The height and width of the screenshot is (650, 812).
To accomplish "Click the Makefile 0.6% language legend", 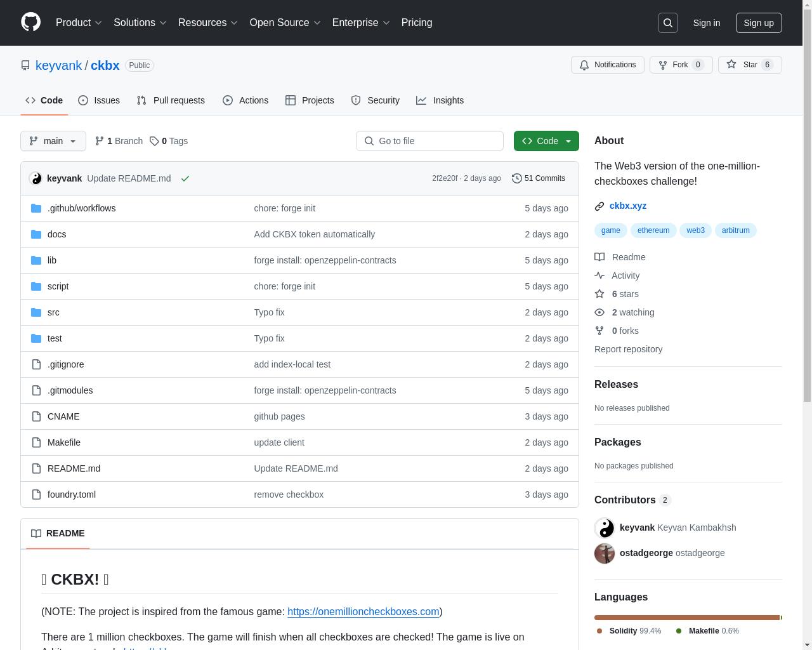I will [x=707, y=631].
